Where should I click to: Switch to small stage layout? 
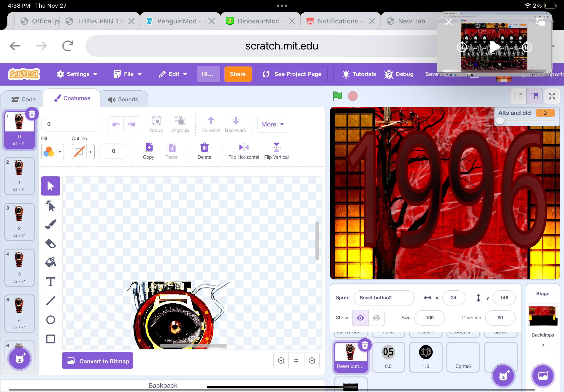pyautogui.click(x=518, y=96)
